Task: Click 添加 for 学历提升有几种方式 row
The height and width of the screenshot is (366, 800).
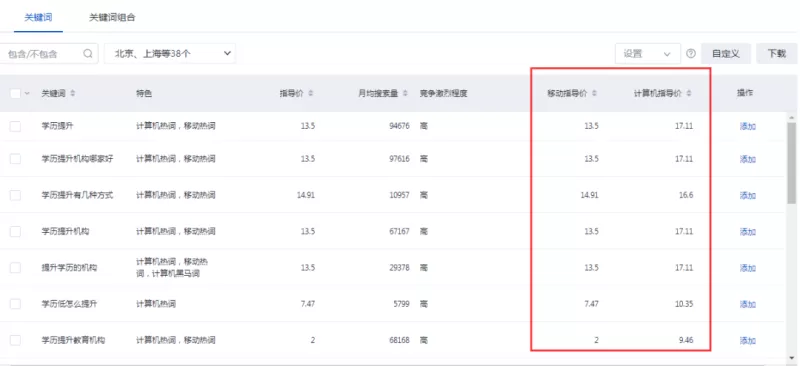Action: [x=747, y=195]
